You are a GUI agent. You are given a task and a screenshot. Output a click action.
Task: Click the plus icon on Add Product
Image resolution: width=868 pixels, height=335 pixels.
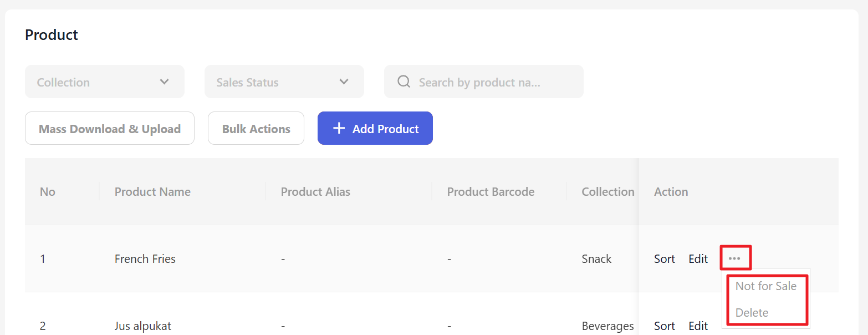pos(339,129)
